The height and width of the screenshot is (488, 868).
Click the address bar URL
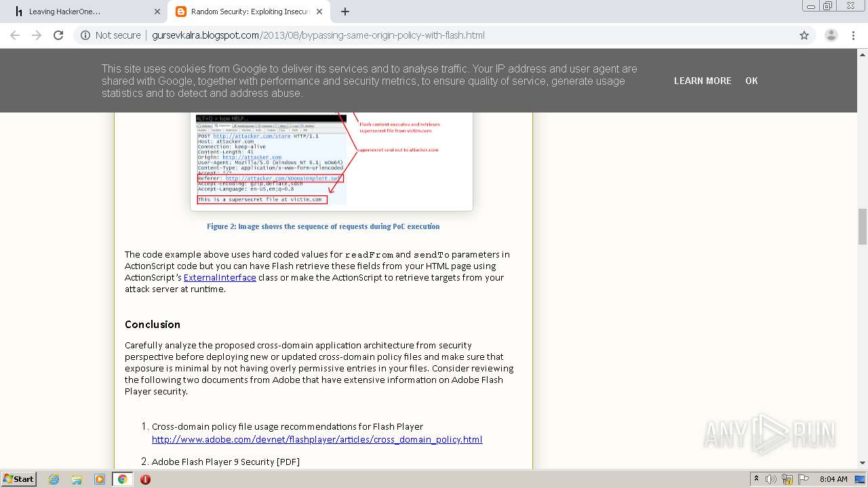(x=318, y=35)
